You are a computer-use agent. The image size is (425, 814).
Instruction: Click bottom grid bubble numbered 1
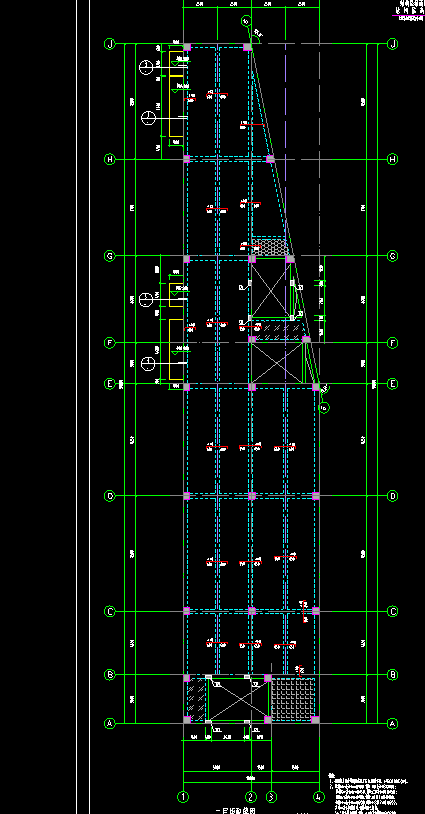(183, 796)
